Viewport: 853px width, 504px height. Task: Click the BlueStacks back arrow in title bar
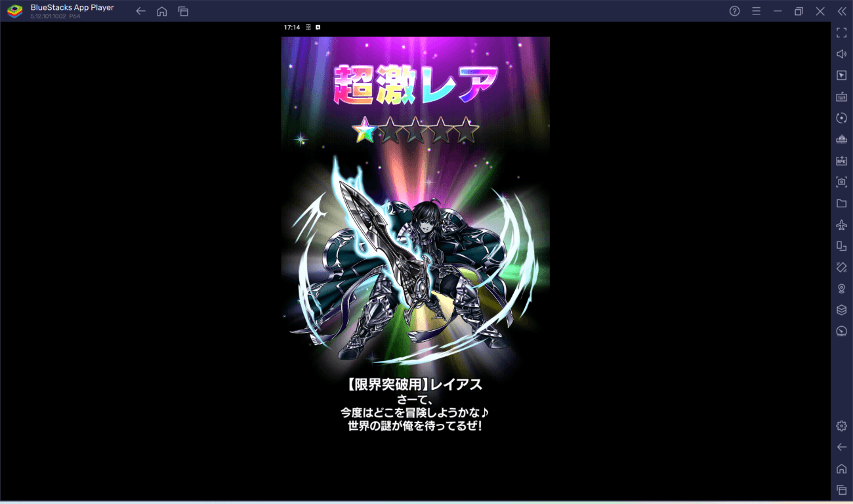coord(140,11)
